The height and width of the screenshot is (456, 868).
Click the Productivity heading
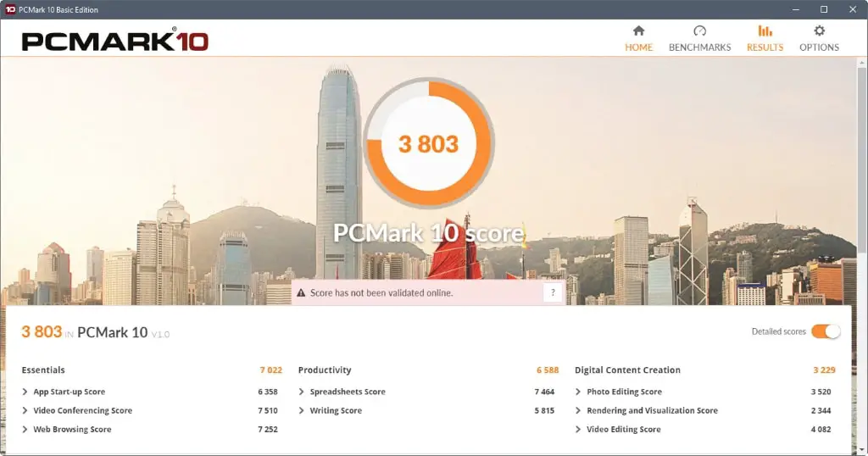(x=325, y=370)
